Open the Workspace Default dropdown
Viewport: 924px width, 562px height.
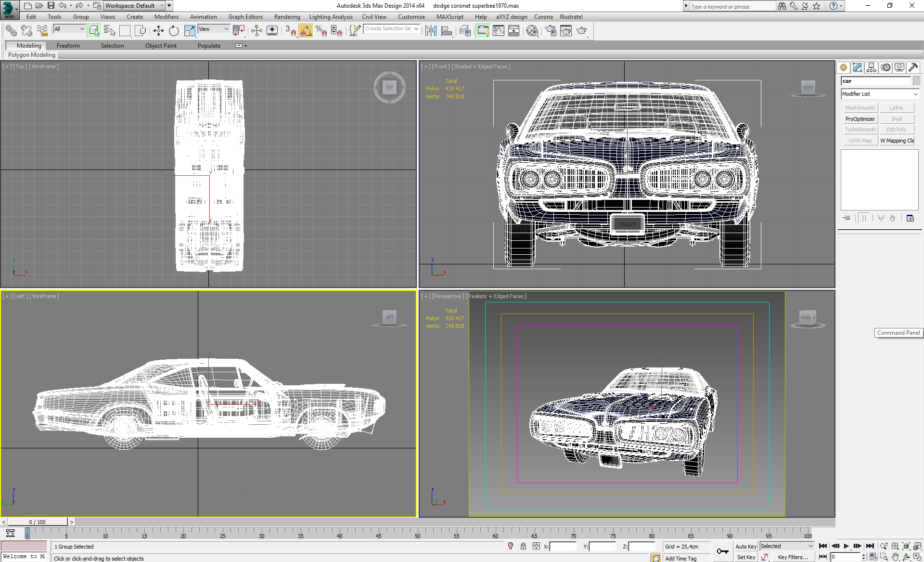[134, 6]
